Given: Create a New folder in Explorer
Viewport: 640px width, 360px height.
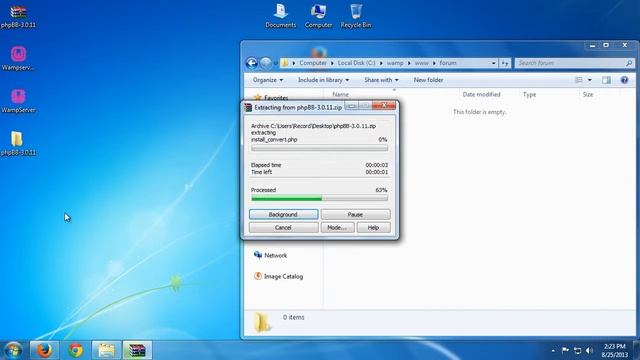Looking at the screenshot, I should (428, 80).
